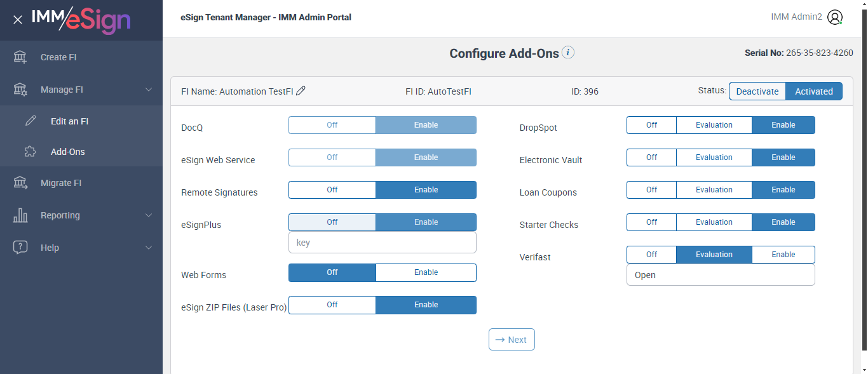Select the Add-Ons menu item
The height and width of the screenshot is (374, 868).
pyautogui.click(x=67, y=152)
